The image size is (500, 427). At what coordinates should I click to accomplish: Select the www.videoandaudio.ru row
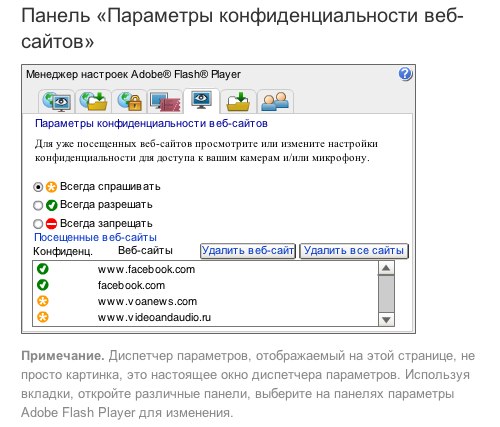[205, 317]
